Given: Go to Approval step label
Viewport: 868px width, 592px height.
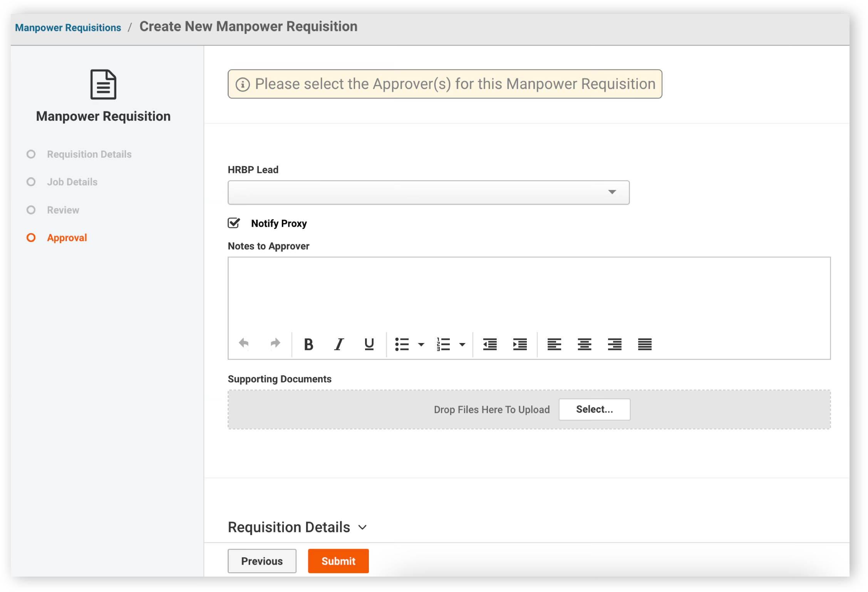Looking at the screenshot, I should click(x=67, y=238).
